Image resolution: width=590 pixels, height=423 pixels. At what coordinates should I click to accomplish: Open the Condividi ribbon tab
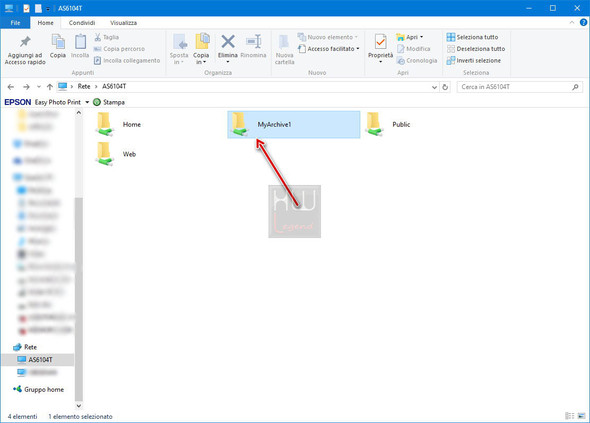pos(82,23)
